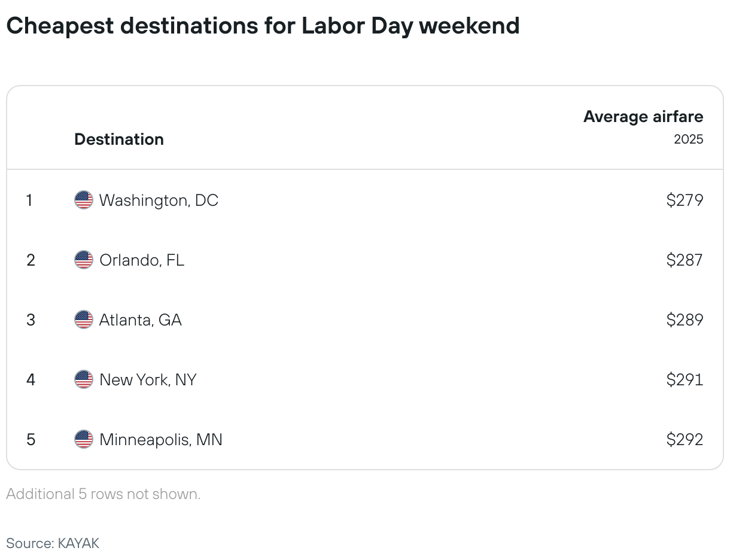Click the New York, NY destination name
The height and width of the screenshot is (560, 730).
148,380
